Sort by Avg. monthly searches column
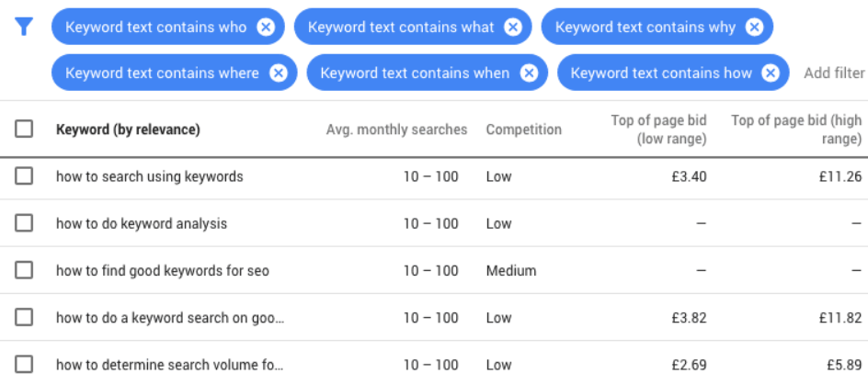The image size is (868, 385). 396,130
